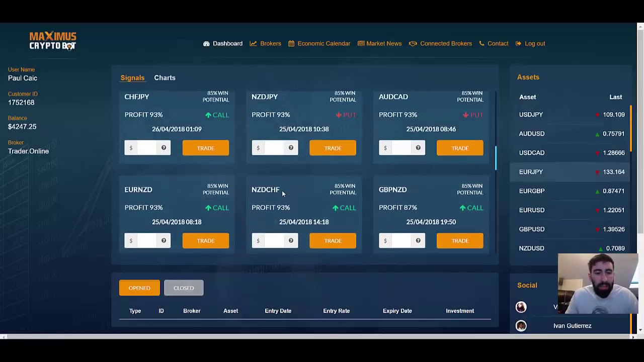Click help icon in GBPNZD amount field

418,241
